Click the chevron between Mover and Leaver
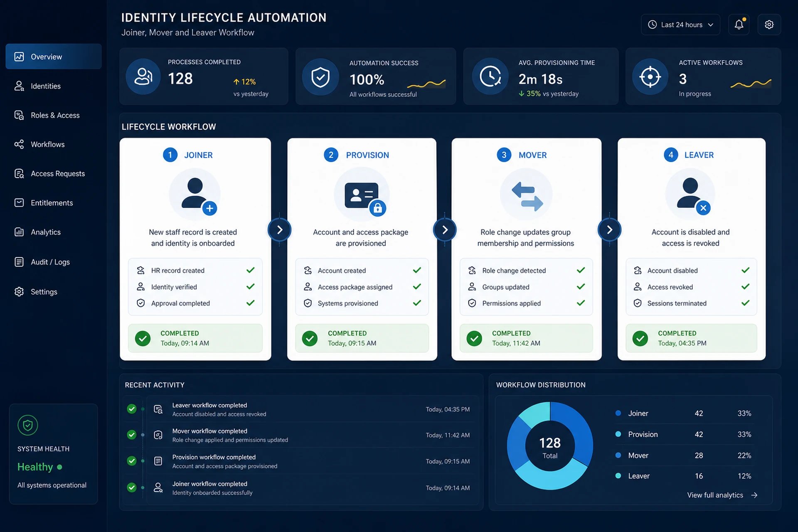Screen dimensions: 798x532 click(609, 230)
